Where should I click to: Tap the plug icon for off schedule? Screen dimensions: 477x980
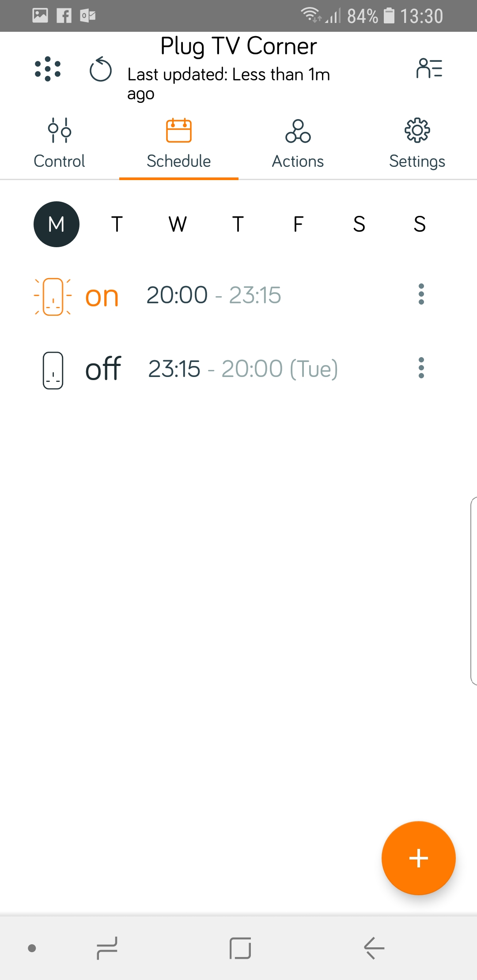tap(53, 370)
